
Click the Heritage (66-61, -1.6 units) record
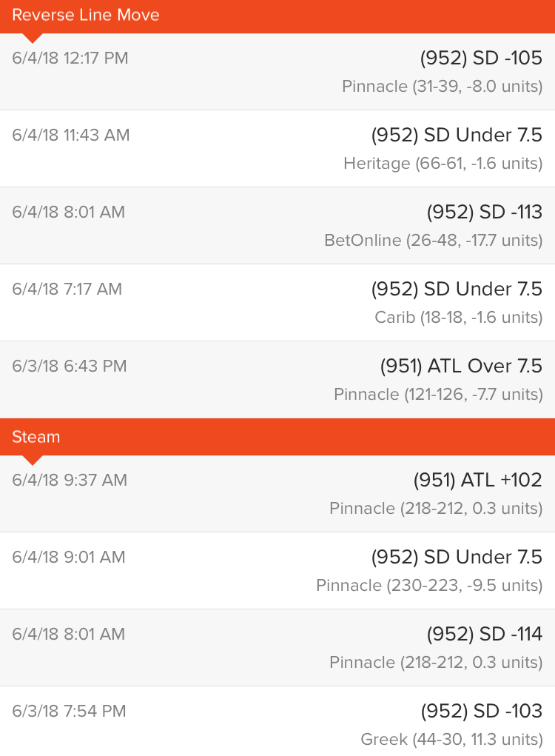[x=443, y=164]
